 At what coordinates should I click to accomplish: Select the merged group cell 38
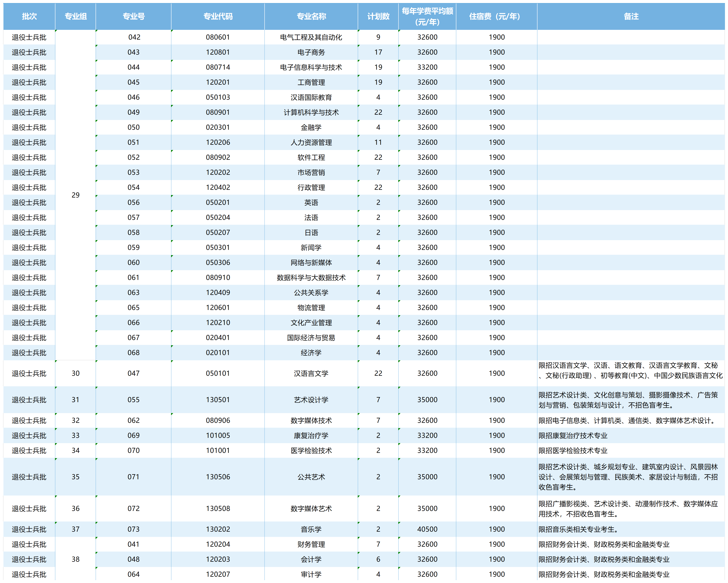tap(76, 559)
